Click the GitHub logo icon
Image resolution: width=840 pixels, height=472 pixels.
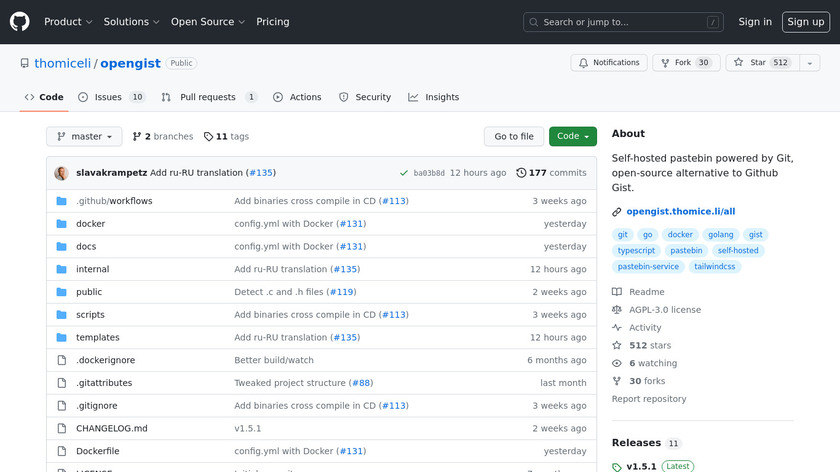(x=20, y=22)
